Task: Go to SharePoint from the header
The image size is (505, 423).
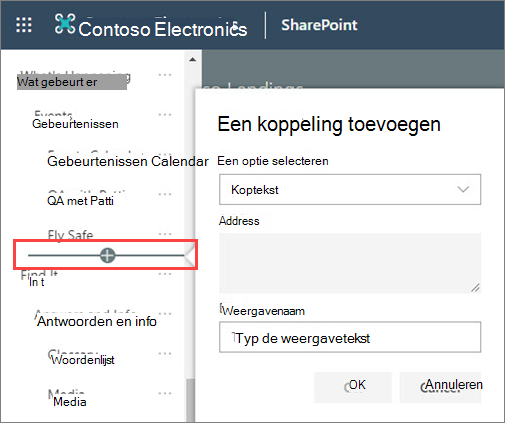Action: coord(319,25)
